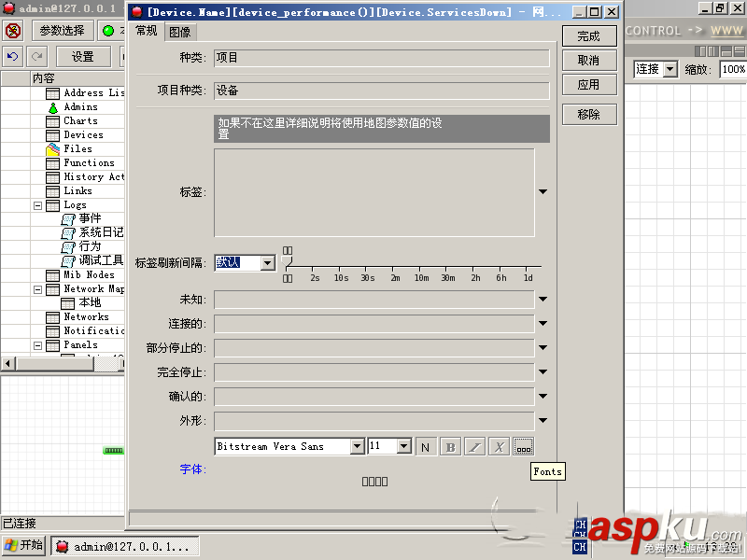
Task: Open the Charts table icon
Action: pyautogui.click(x=52, y=121)
